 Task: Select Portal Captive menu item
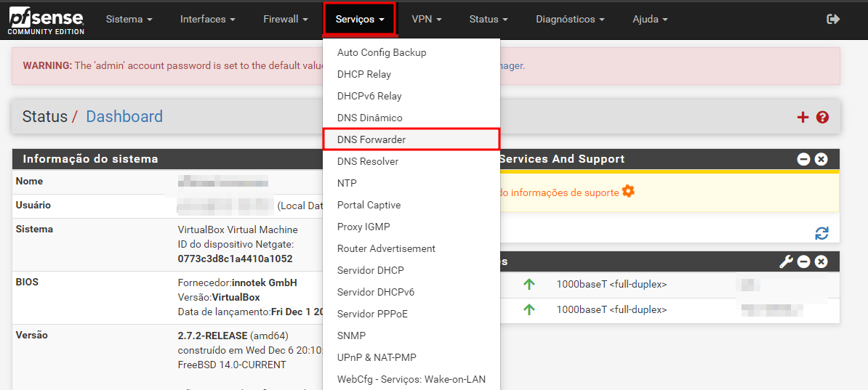pyautogui.click(x=369, y=205)
